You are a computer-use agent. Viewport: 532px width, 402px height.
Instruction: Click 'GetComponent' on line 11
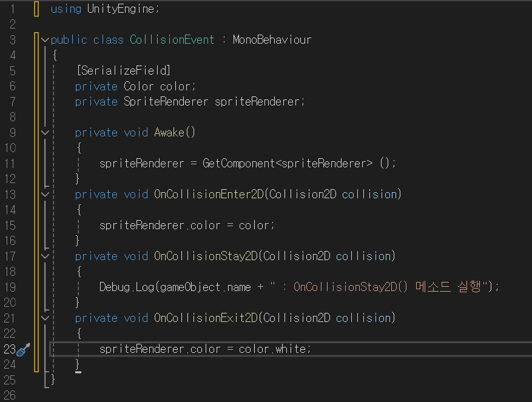pos(238,163)
